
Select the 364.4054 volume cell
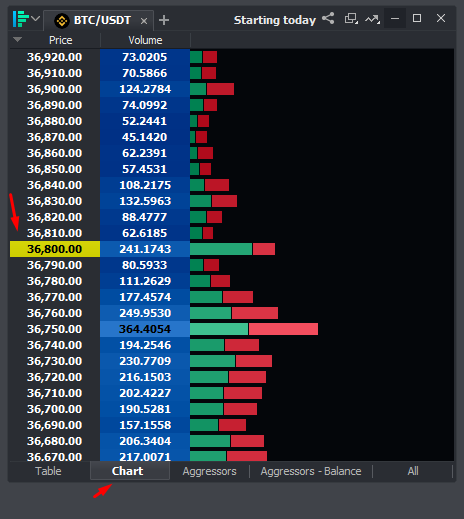[x=145, y=329]
